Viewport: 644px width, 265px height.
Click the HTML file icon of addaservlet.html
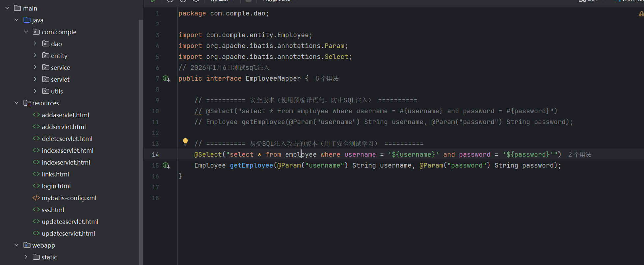pos(36,115)
